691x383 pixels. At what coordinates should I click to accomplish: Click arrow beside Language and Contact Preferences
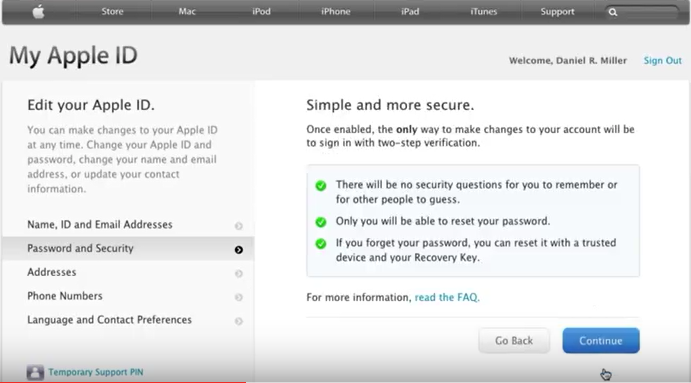tap(238, 321)
